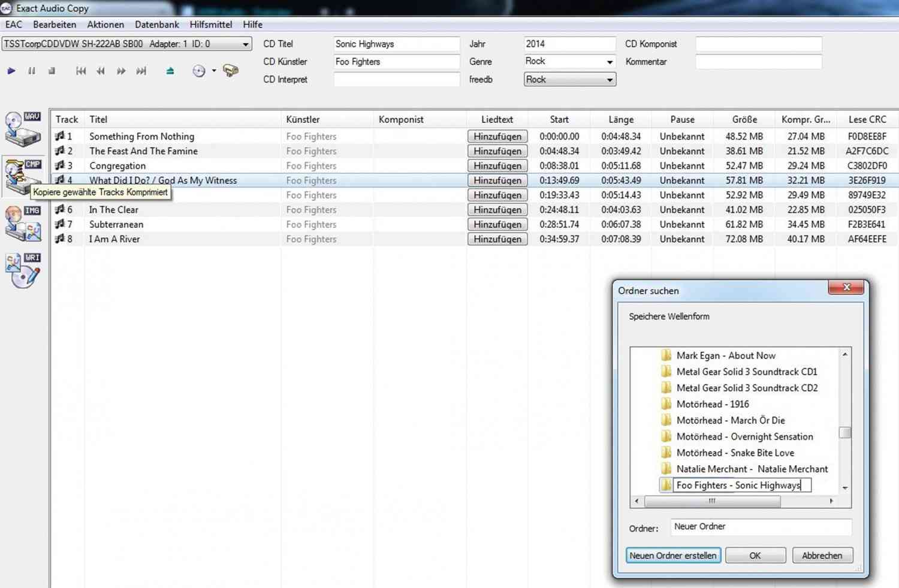Click the folder tree scroll-down arrow
The height and width of the screenshot is (588, 899).
point(845,488)
